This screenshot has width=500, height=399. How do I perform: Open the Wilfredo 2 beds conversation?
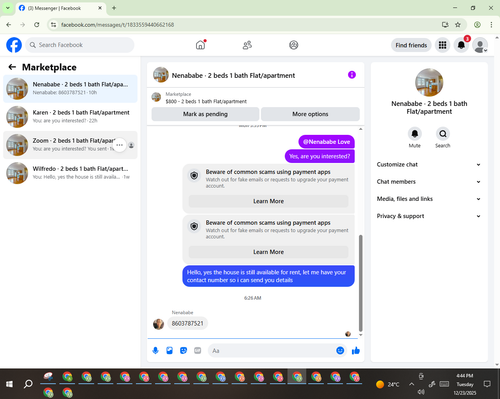(x=70, y=173)
